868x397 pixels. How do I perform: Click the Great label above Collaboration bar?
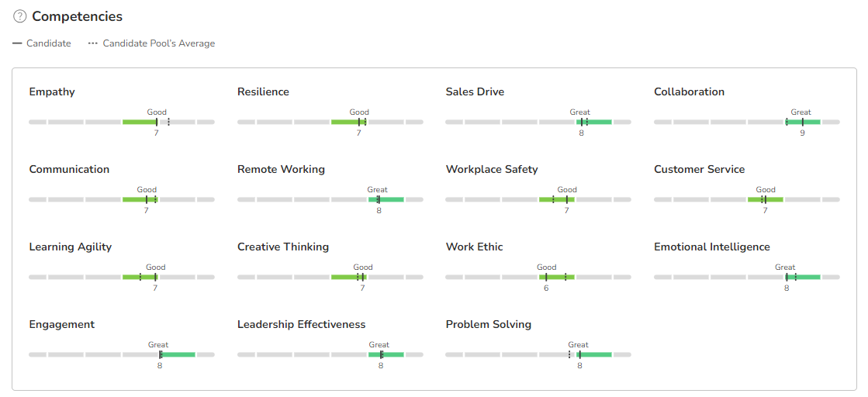(801, 112)
